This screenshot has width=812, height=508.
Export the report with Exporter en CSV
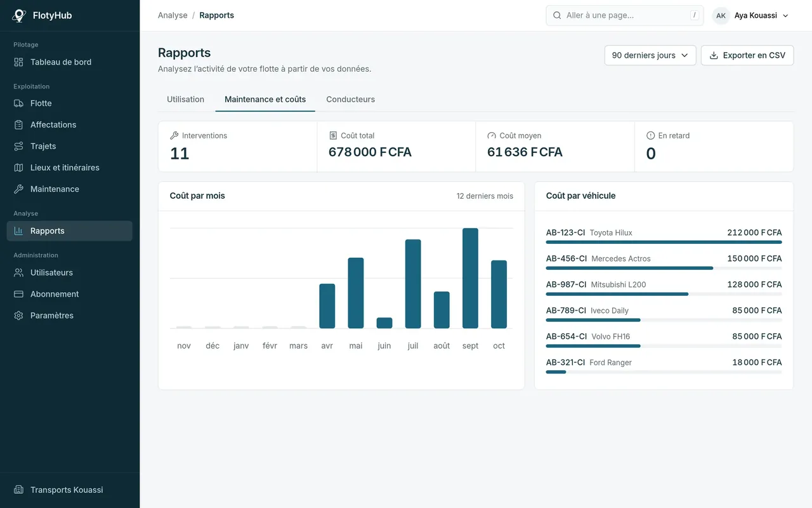coord(747,55)
